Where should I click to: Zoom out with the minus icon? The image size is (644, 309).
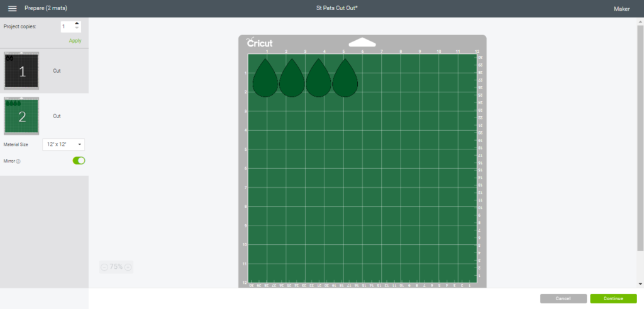104,267
